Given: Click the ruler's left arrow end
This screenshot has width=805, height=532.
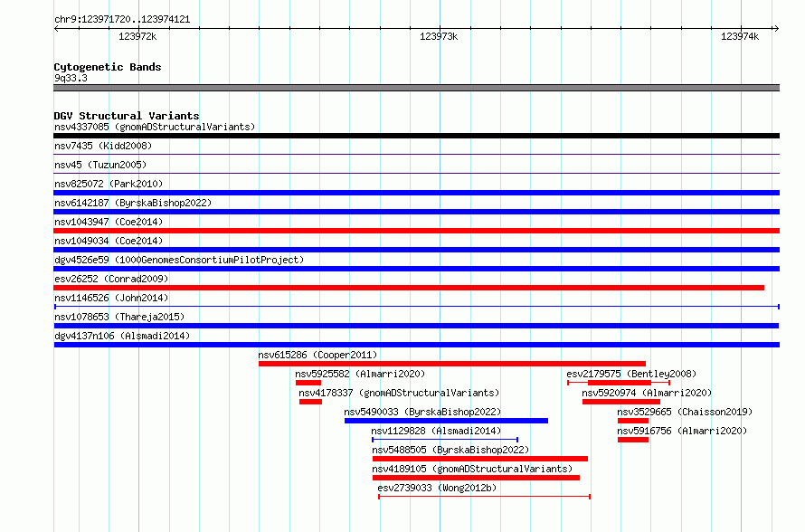Looking at the screenshot, I should (56, 29).
